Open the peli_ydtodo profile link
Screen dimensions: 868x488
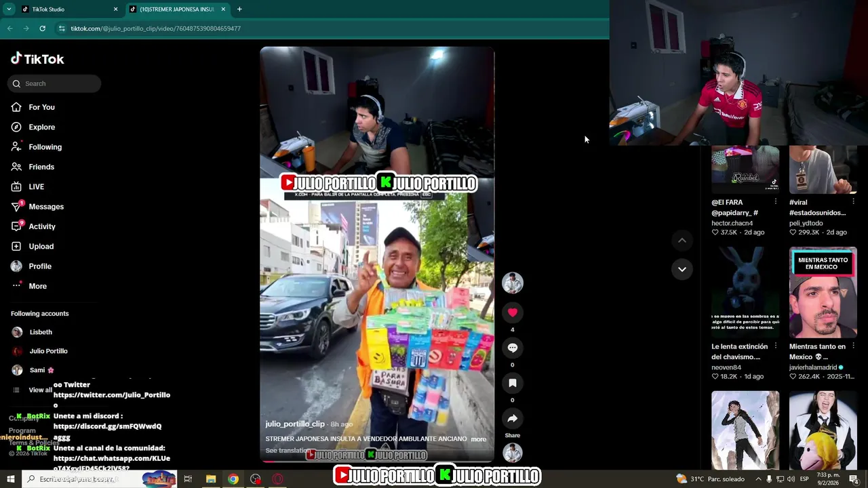click(806, 223)
